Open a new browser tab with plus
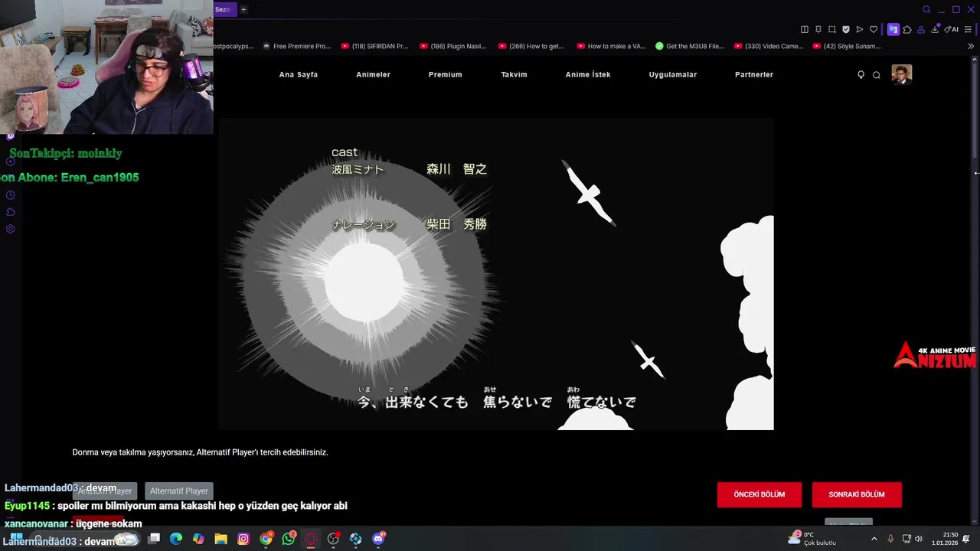Screen dimensions: 980x551 [x=243, y=9]
